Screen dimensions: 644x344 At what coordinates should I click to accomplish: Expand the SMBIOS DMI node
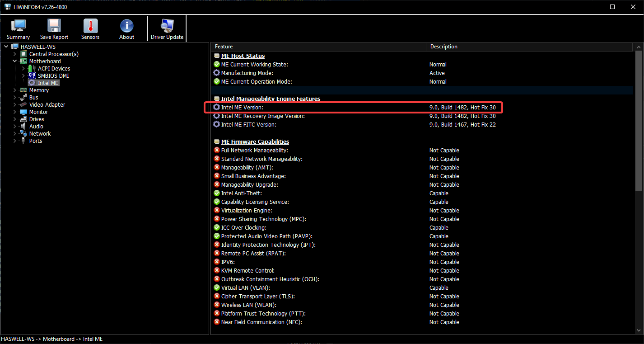[x=23, y=75]
